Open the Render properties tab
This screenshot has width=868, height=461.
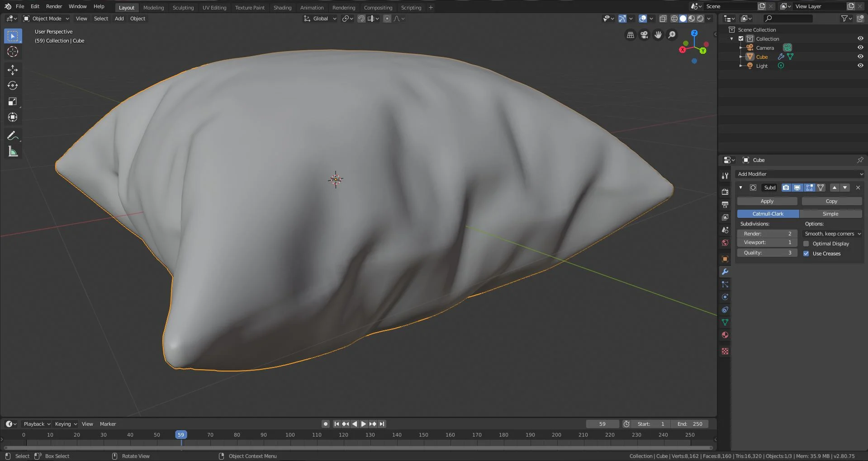[x=725, y=192]
